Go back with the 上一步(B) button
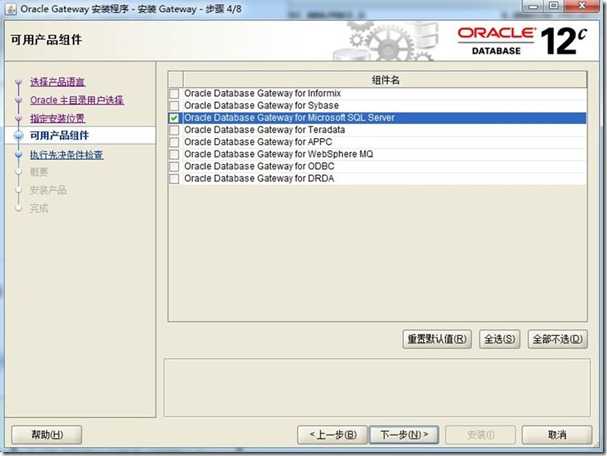The width and height of the screenshot is (607, 456). click(x=333, y=435)
